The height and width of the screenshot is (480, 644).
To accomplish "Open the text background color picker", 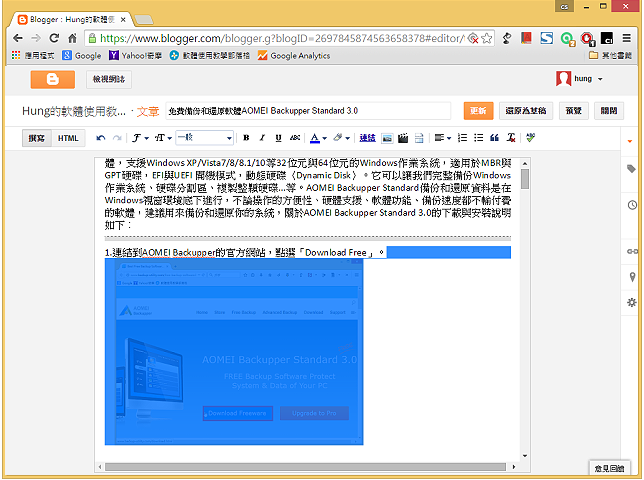I will click(341, 138).
